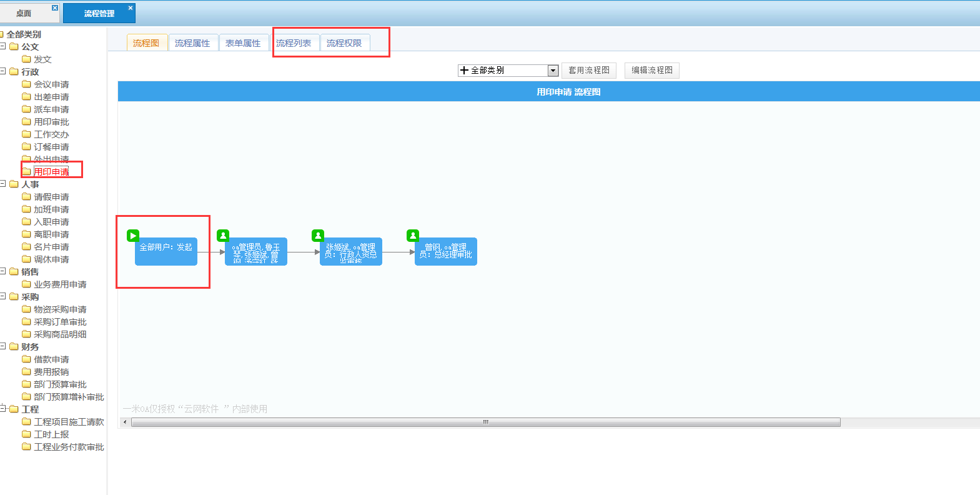
Task: Select 工程项目施工请款 in the tree
Action: coord(69,422)
